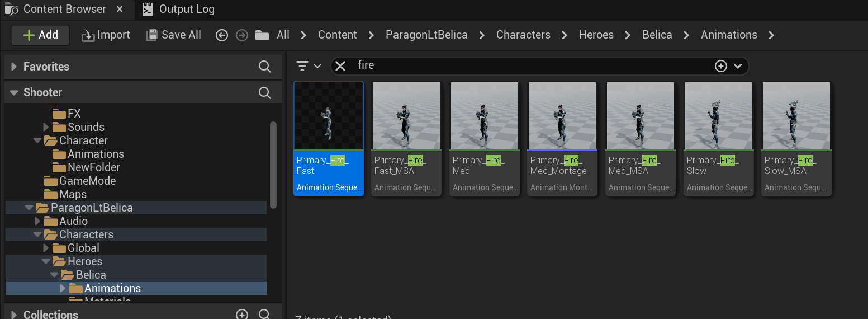Expand the Audio folder
Screen dimensions: 868x319
[37, 221]
